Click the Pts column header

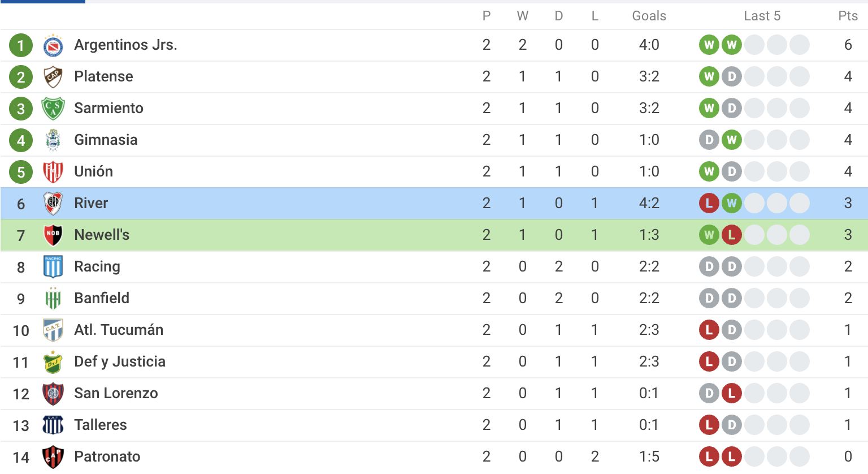(x=848, y=16)
